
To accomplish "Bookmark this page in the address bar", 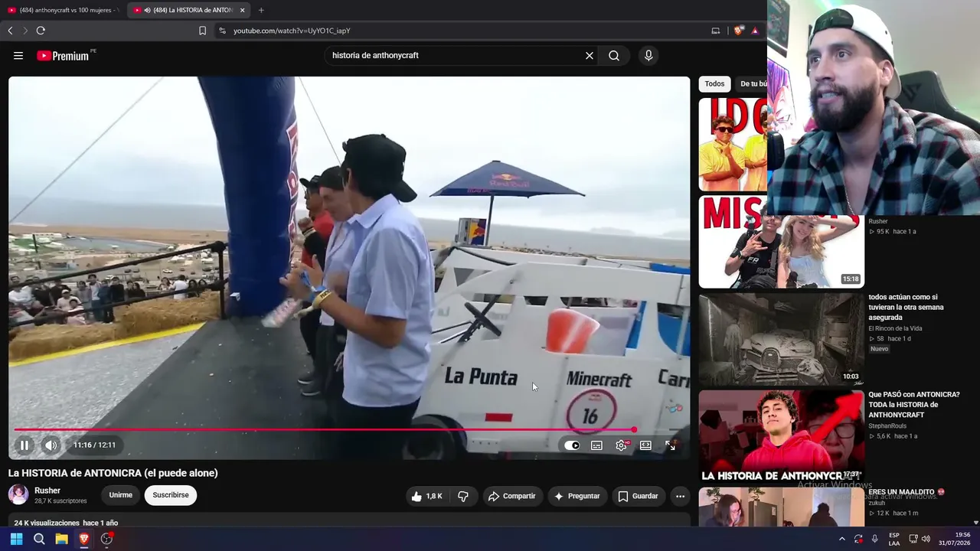I will (202, 31).
